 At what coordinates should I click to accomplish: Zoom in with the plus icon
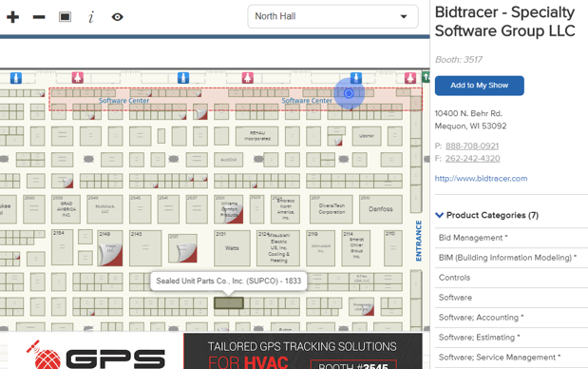[12, 17]
